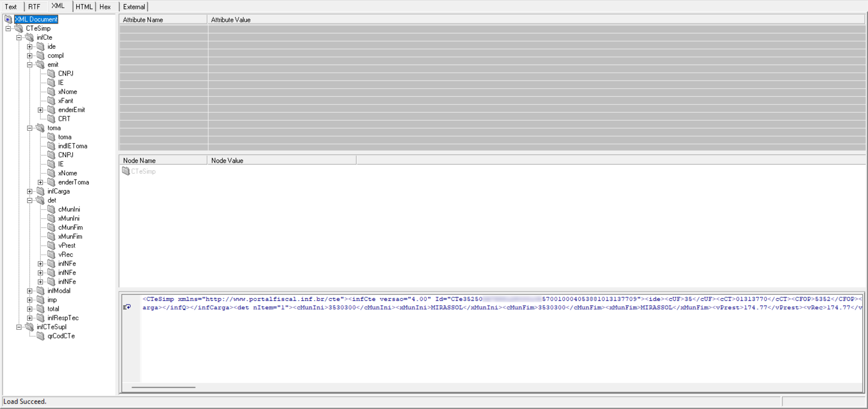868x409 pixels.
Task: Click the infCTeSupl node folder icon
Action: [x=30, y=327]
